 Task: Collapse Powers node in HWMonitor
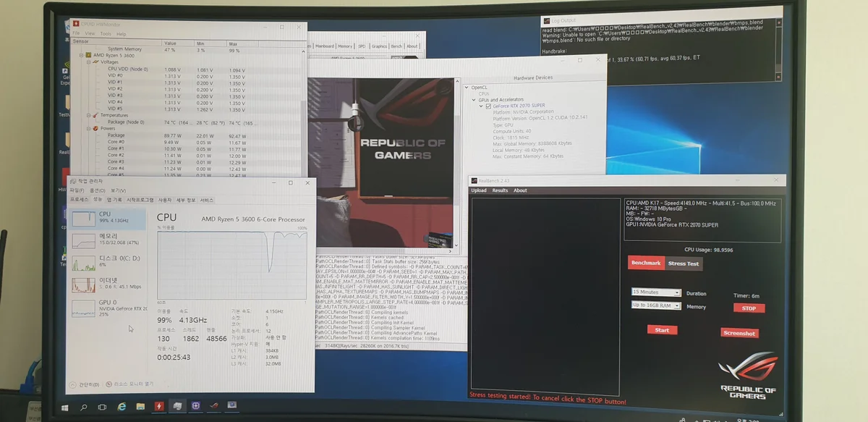coord(90,128)
